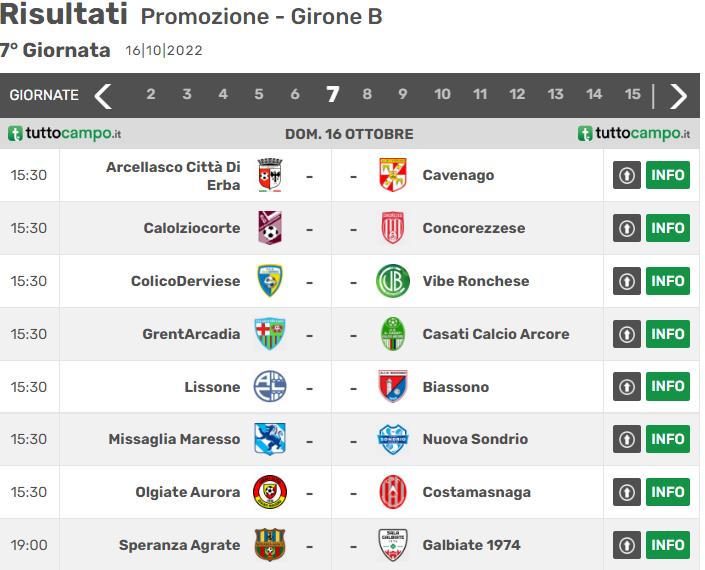Image resolution: width=705 pixels, height=570 pixels.
Task: Open the Missaglia Maresso team link
Action: click(174, 439)
